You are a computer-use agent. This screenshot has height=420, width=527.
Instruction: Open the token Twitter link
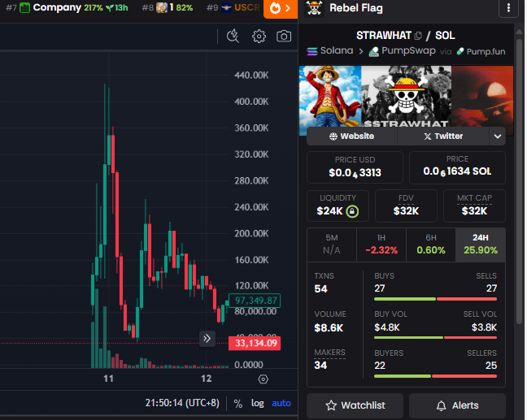443,136
